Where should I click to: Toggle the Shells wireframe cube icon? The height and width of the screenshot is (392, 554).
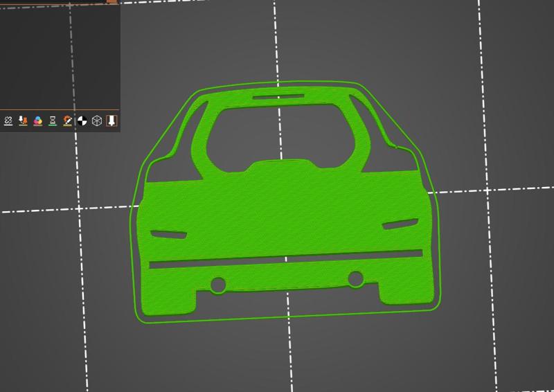(x=97, y=121)
